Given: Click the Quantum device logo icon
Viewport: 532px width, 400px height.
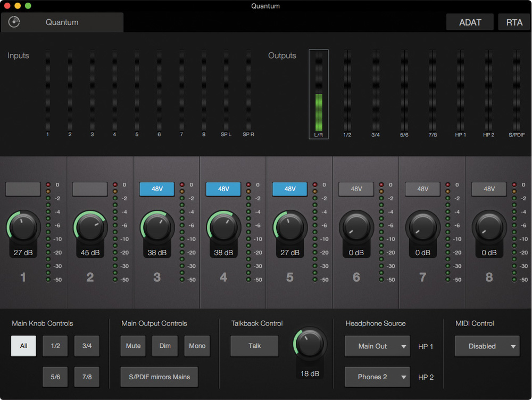Looking at the screenshot, I should pyautogui.click(x=14, y=22).
